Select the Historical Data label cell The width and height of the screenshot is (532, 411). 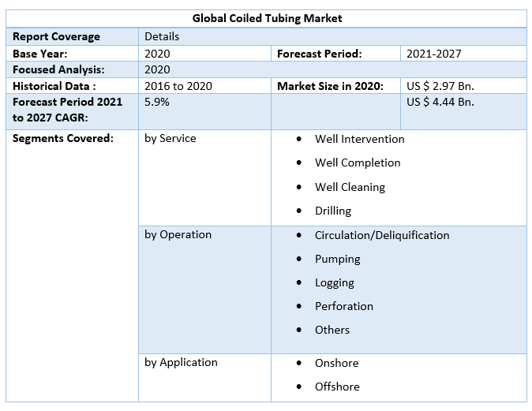[55, 85]
